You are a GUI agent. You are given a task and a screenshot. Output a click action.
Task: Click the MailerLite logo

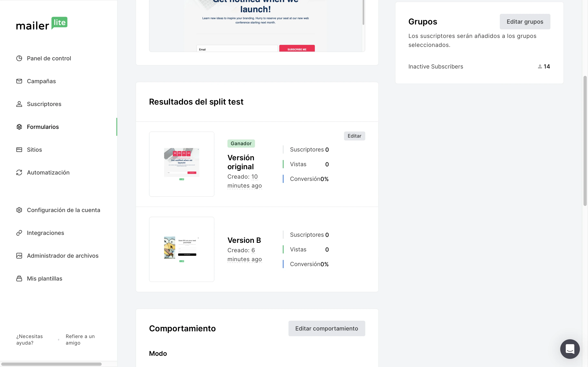pos(42,23)
